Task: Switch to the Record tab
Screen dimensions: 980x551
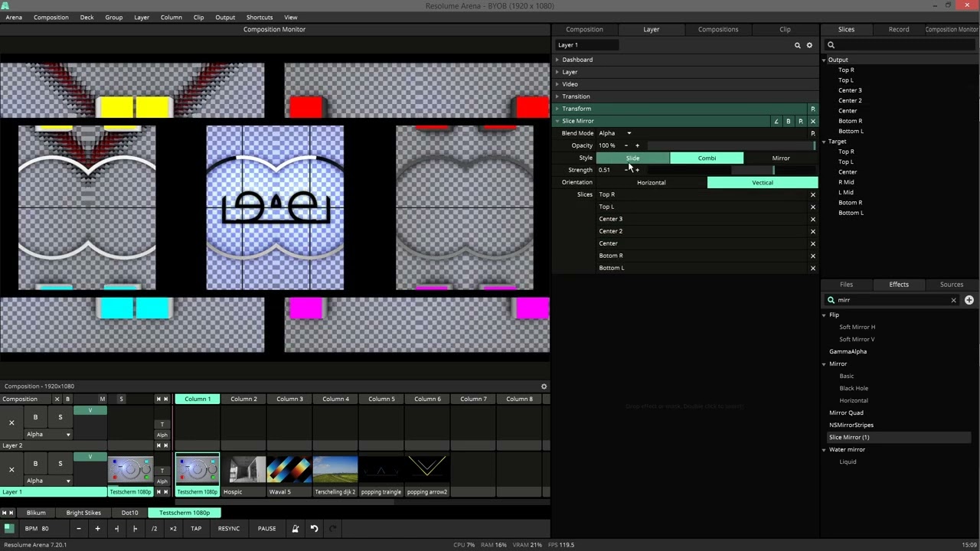Action: (x=899, y=29)
